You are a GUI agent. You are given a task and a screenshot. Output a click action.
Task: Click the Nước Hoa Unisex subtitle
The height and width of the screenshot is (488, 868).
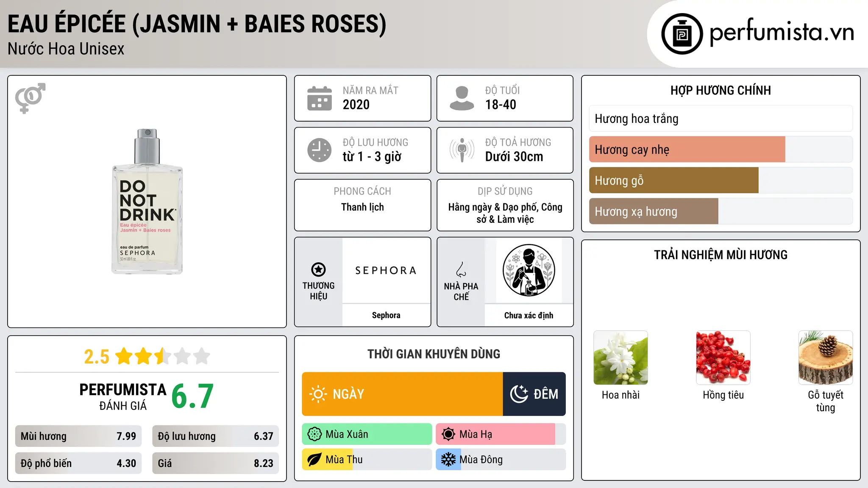click(66, 49)
